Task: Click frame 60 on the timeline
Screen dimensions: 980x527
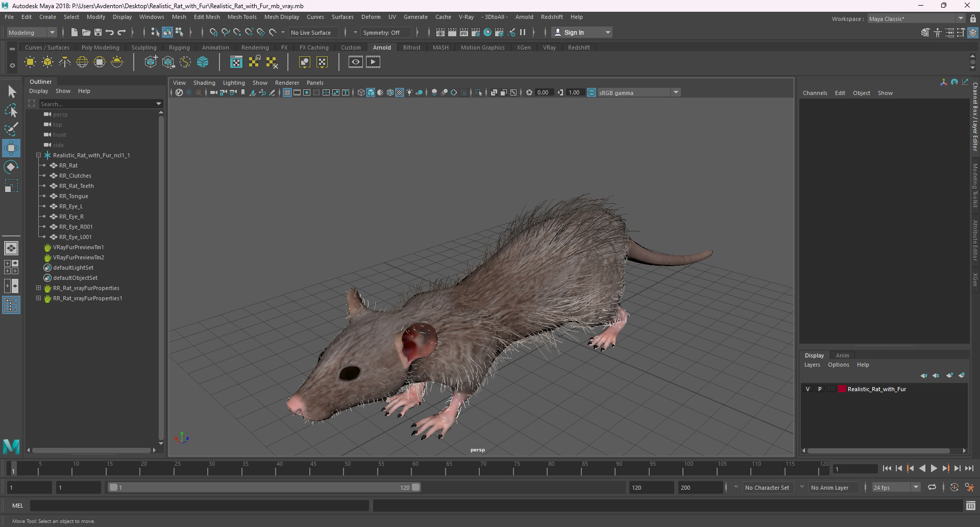Action: click(x=415, y=468)
